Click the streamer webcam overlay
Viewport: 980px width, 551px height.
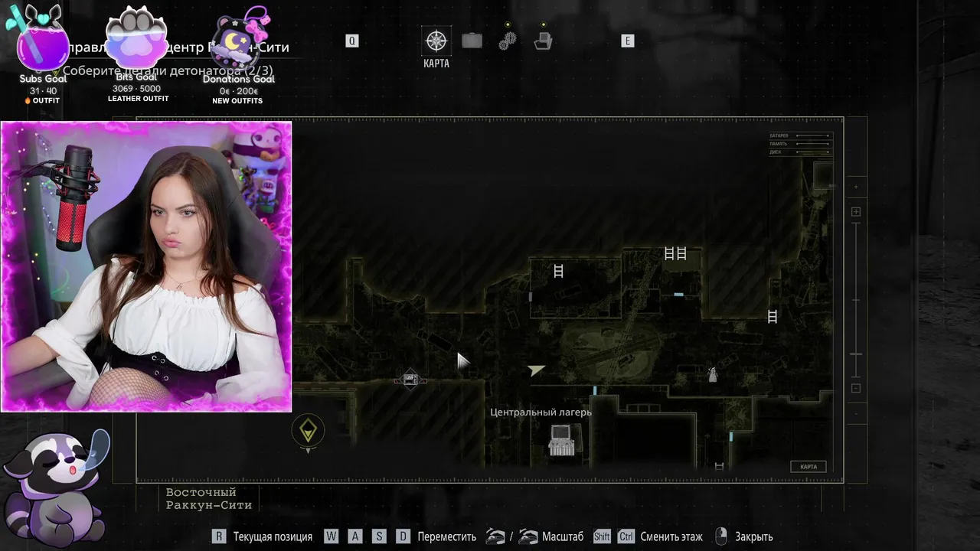tap(145, 266)
